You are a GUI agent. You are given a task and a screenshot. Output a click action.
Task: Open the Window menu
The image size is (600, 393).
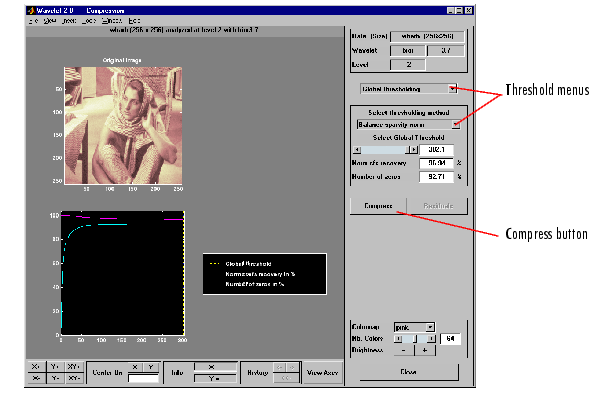112,21
